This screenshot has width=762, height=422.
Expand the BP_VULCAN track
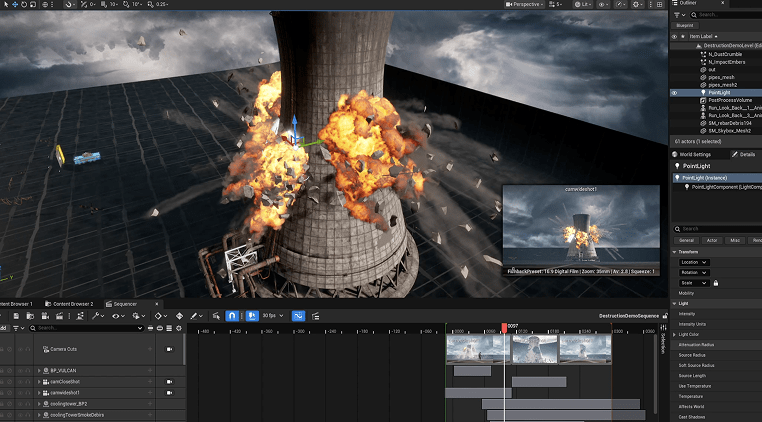(39, 370)
